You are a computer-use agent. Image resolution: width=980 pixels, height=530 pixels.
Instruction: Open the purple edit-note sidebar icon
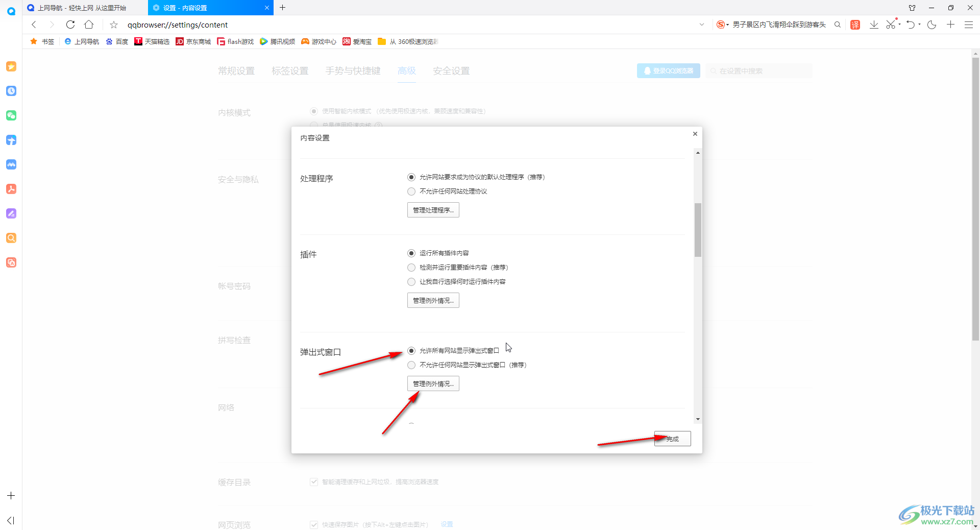coord(11,213)
